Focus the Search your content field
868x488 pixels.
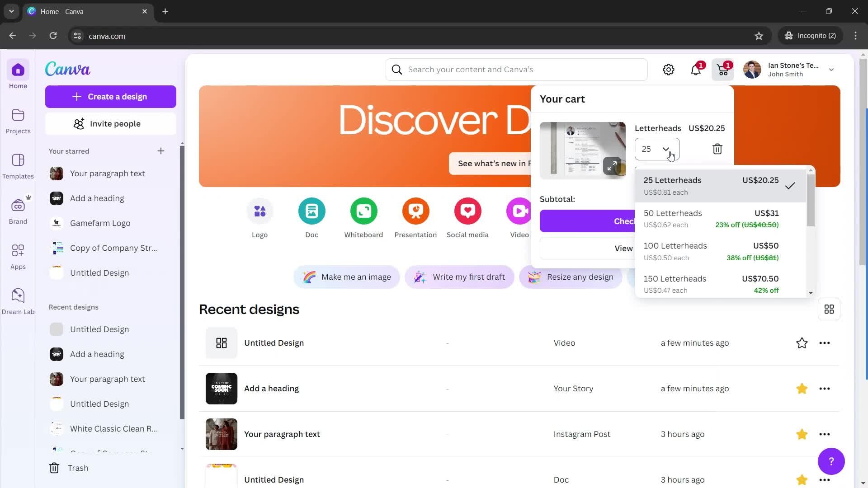pos(517,70)
